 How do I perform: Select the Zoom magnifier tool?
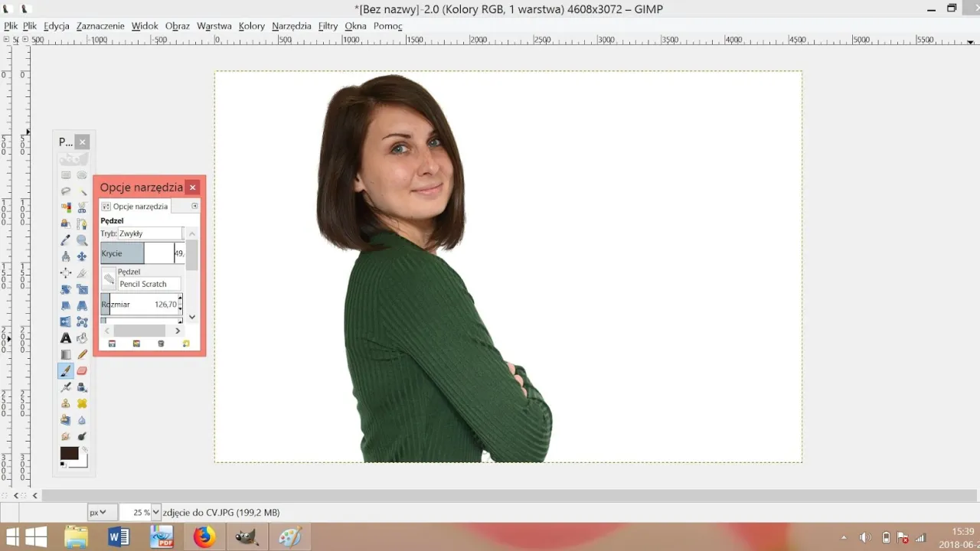[82, 239]
